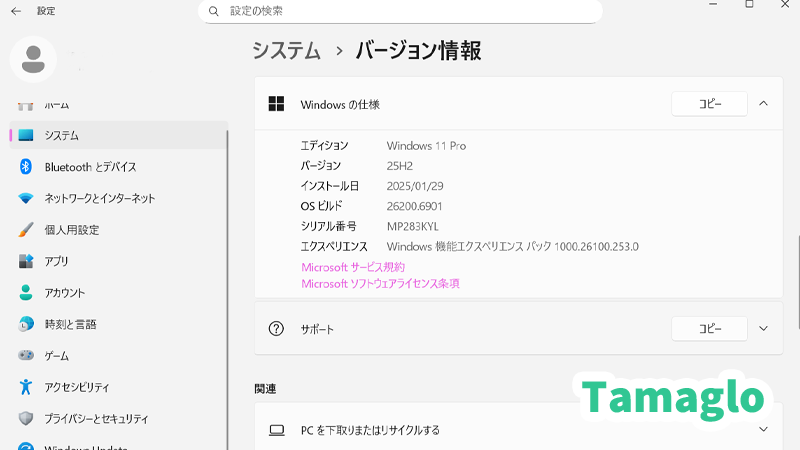Viewport: 800px width, 450px height.
Task: Click the アクセシビリティ figure icon
Action: 26,387
